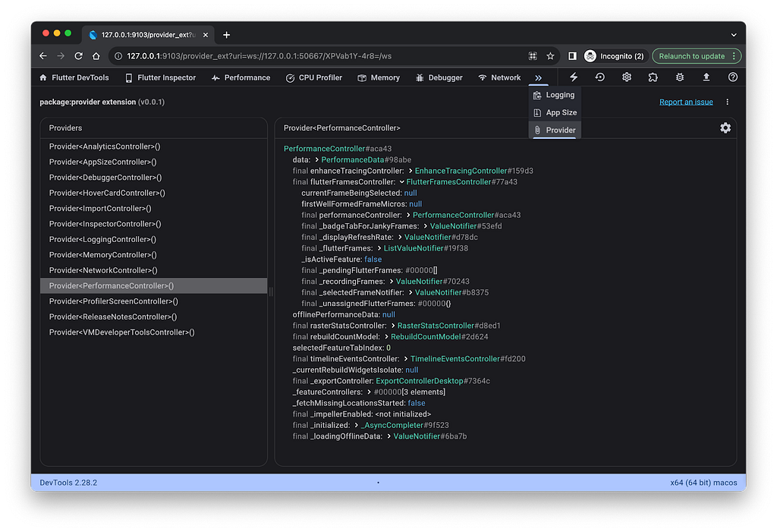Image resolution: width=777 pixels, height=532 pixels.
Task: Click the DevTools 2.28.2 version text
Action: click(68, 483)
